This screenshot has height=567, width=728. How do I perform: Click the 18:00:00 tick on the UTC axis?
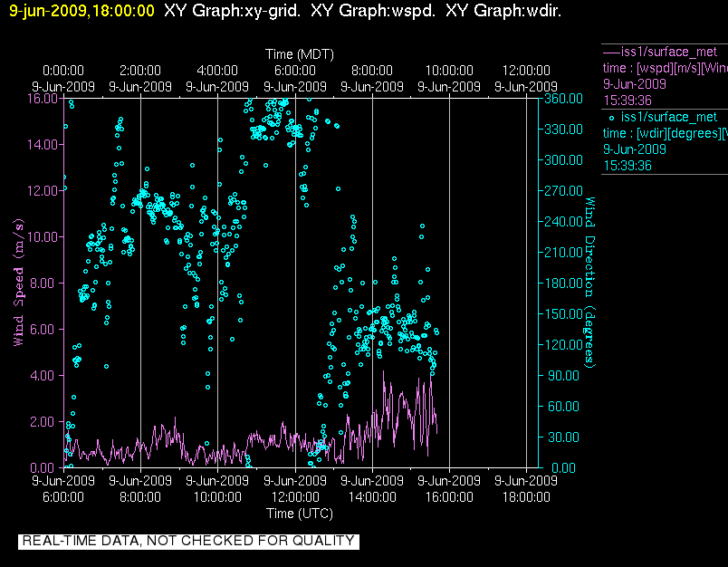click(x=527, y=496)
